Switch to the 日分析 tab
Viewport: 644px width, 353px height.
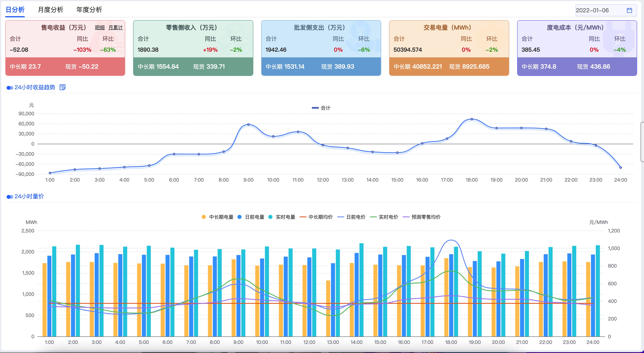point(15,10)
